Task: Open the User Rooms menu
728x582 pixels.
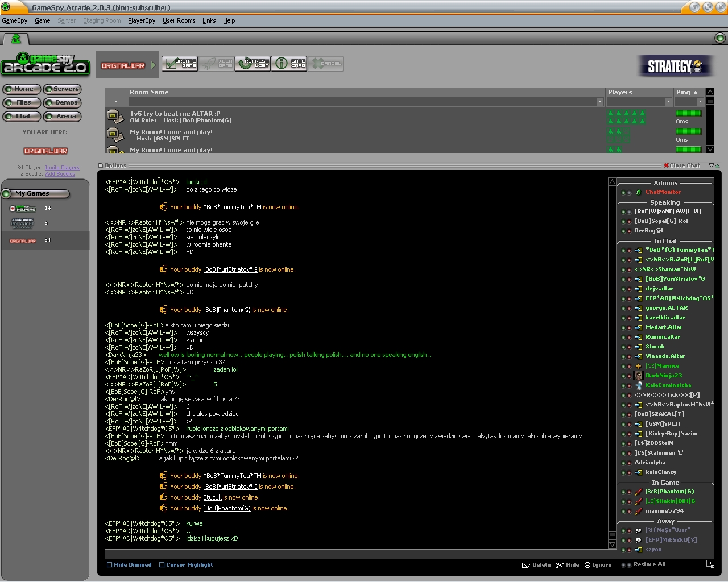Action: (179, 20)
